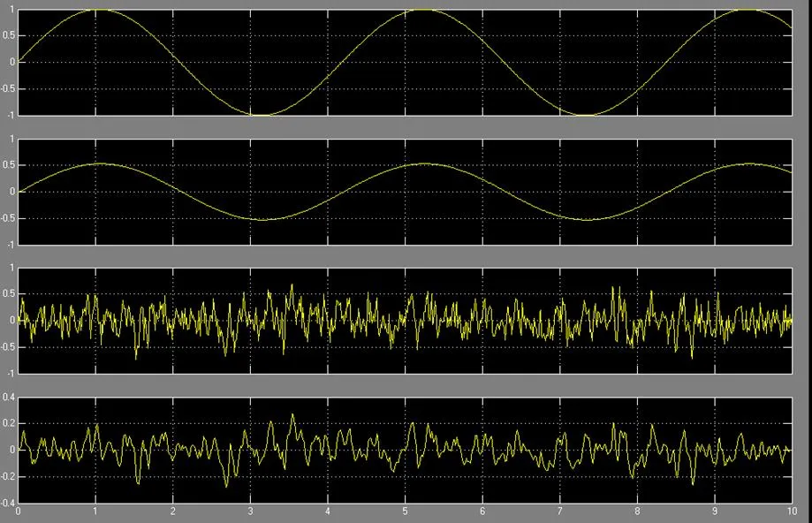Click the x-axis tick label 10
812x523 pixels.
click(792, 512)
